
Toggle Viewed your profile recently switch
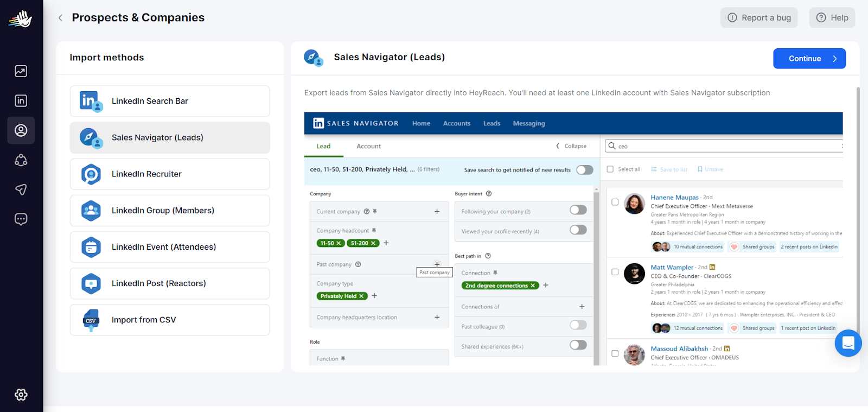(x=578, y=230)
